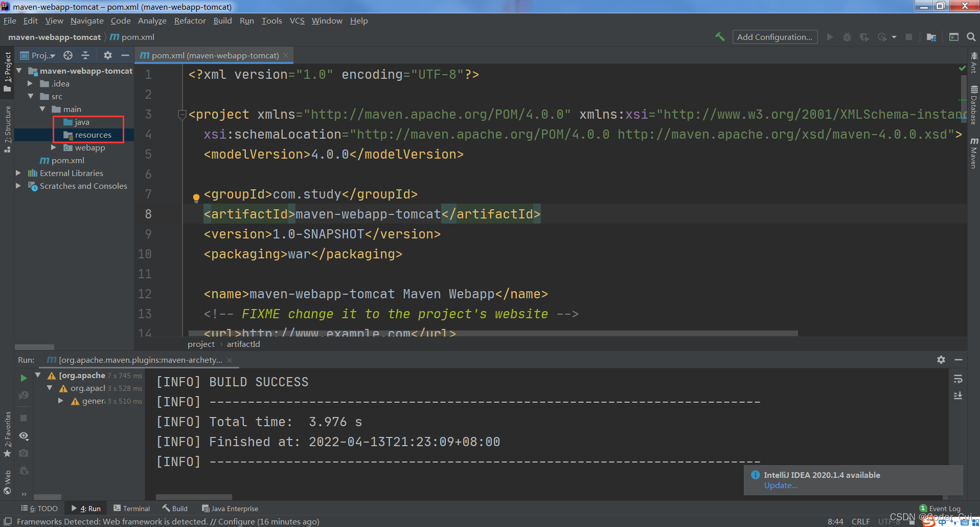Click the 'project' editor breadcrumb
The height and width of the screenshot is (527, 980).
coord(201,344)
